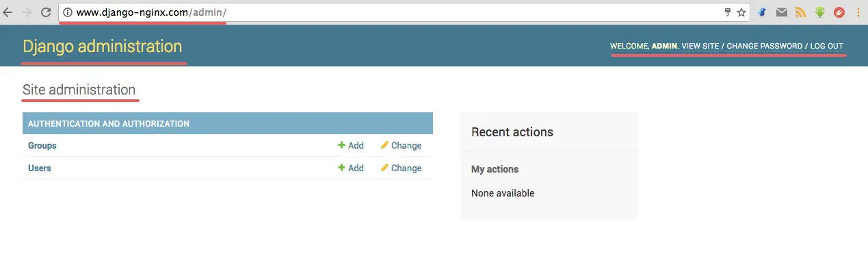
Task: Open the Users model link
Action: click(x=40, y=168)
